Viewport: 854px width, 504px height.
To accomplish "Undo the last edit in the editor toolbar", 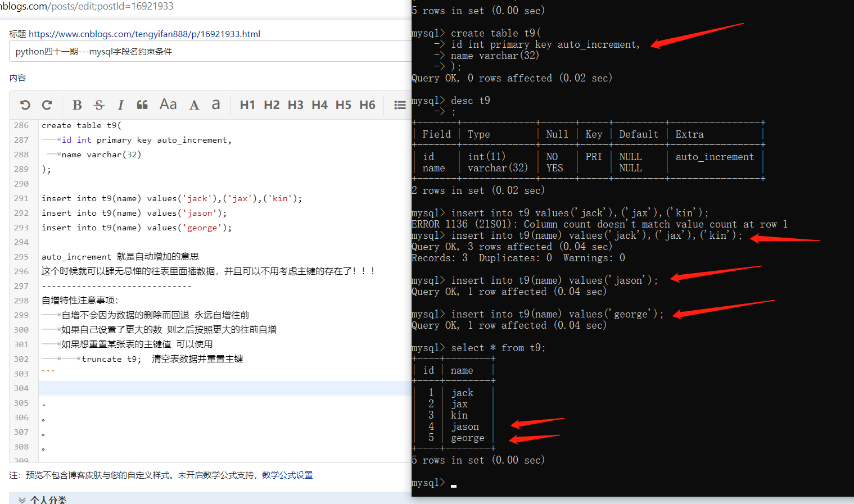I will (x=25, y=105).
